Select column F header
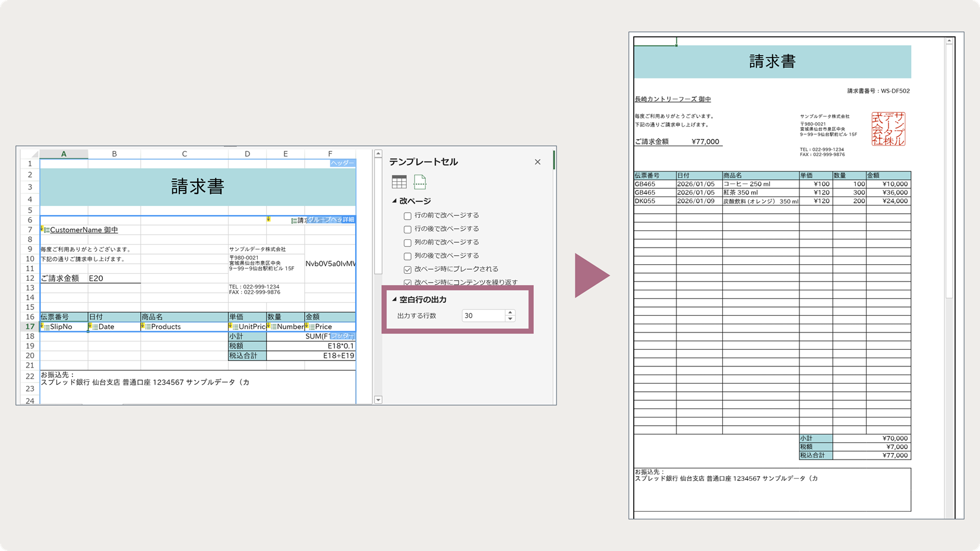The height and width of the screenshot is (551, 980). pos(330,154)
